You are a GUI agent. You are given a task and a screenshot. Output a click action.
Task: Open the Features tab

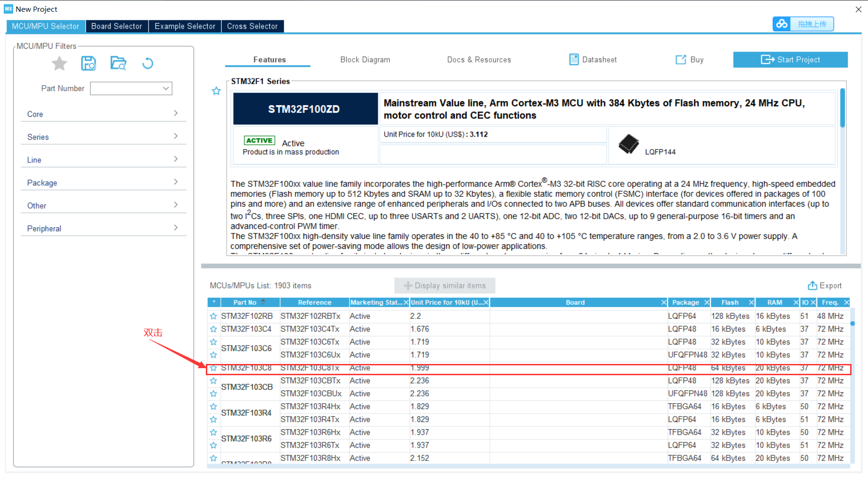point(269,60)
